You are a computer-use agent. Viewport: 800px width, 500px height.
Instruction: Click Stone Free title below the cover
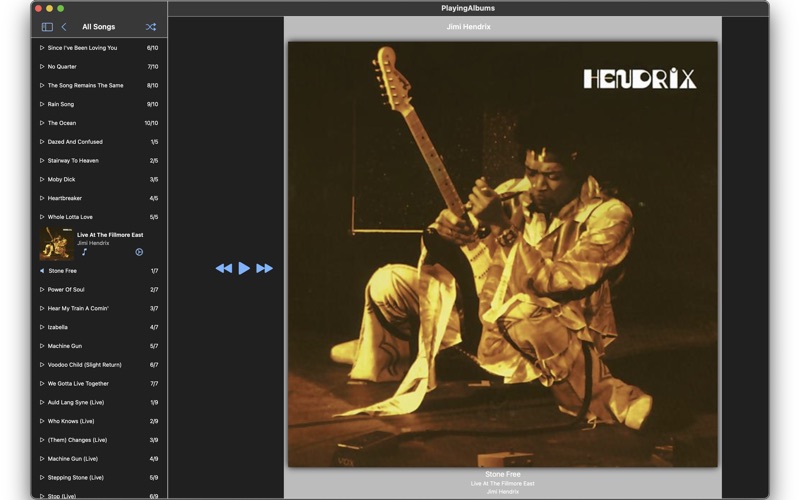point(503,474)
